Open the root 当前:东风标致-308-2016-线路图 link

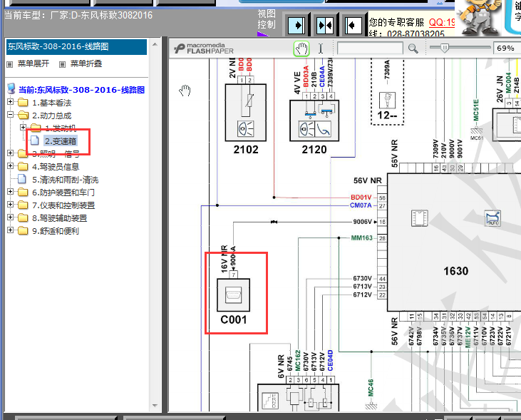(81, 90)
